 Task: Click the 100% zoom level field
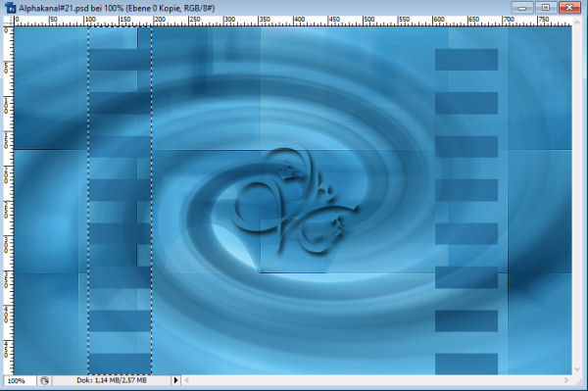(20, 380)
